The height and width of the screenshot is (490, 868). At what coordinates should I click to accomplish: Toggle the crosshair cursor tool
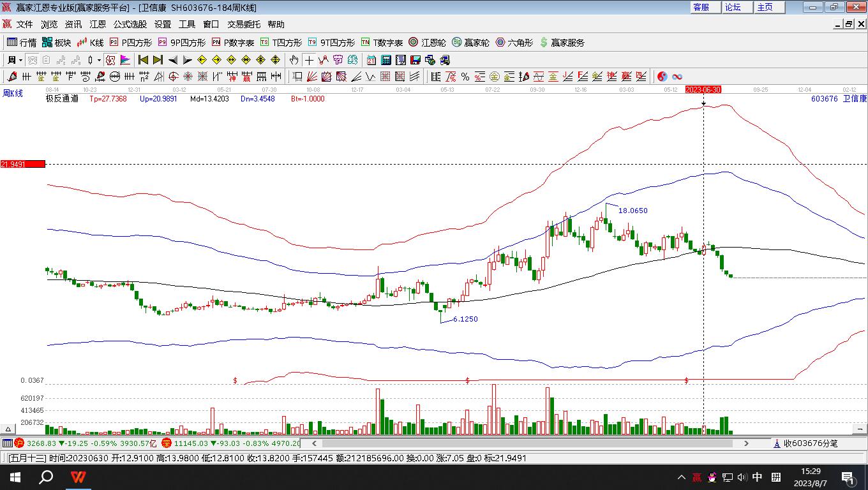(309, 60)
